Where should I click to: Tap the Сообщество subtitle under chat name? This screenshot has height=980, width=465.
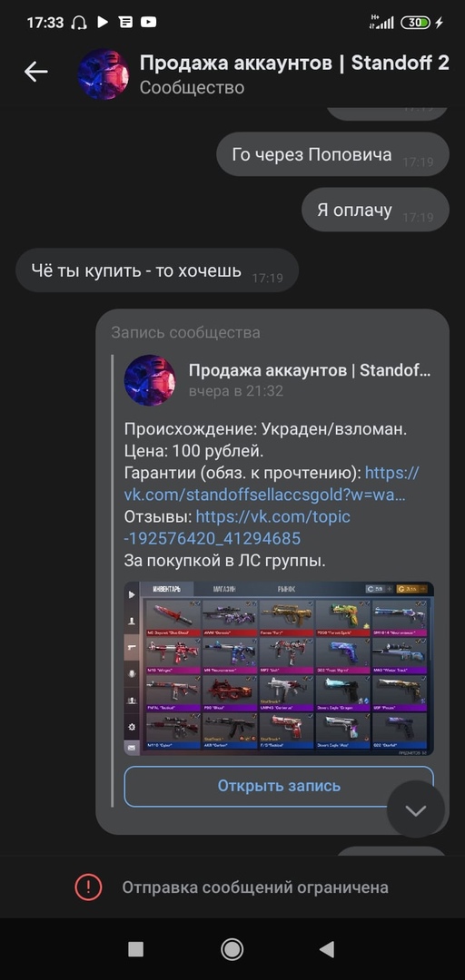(192, 87)
